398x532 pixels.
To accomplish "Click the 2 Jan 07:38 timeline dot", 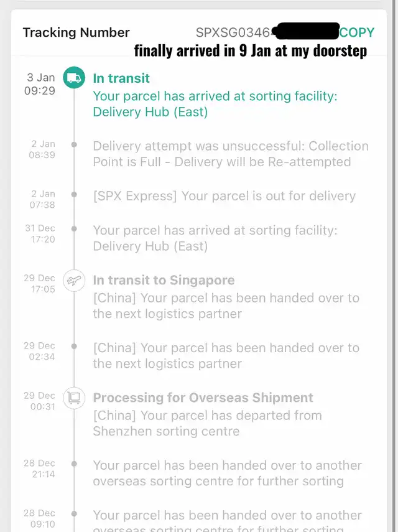I will [74, 194].
